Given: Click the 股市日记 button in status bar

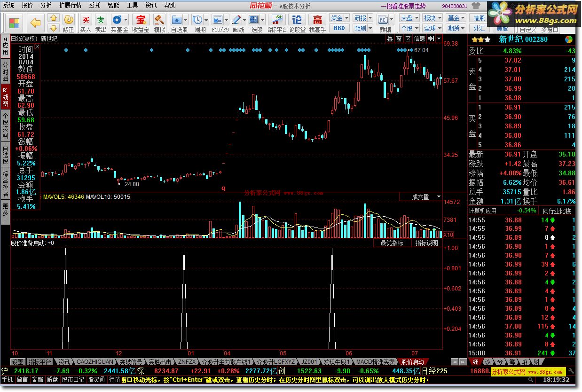Looking at the screenshot, I should click(x=73, y=379).
